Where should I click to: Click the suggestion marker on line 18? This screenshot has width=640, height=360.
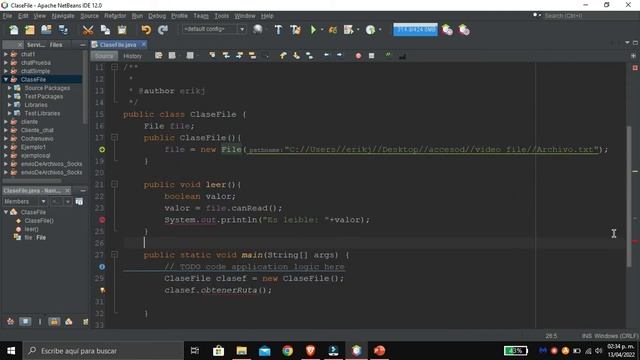[102, 150]
